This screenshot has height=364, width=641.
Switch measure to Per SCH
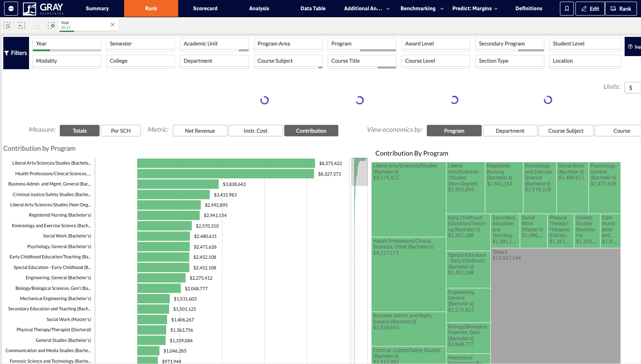(121, 131)
